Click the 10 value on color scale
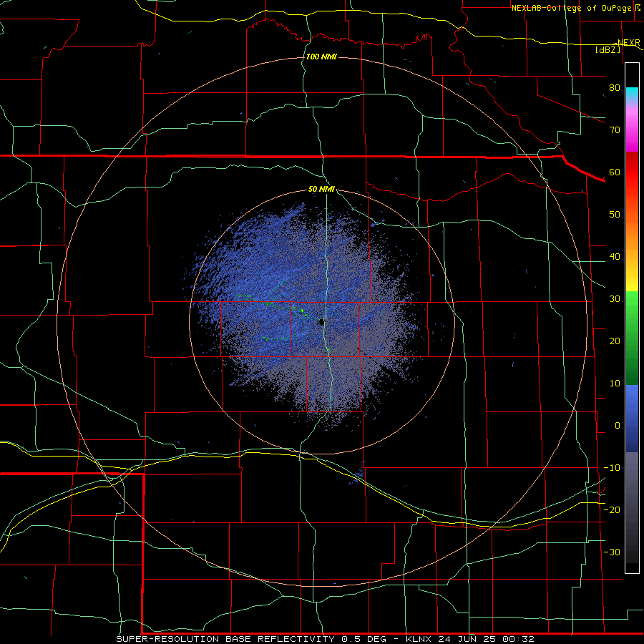The height and width of the screenshot is (644, 644). pyautogui.click(x=615, y=384)
